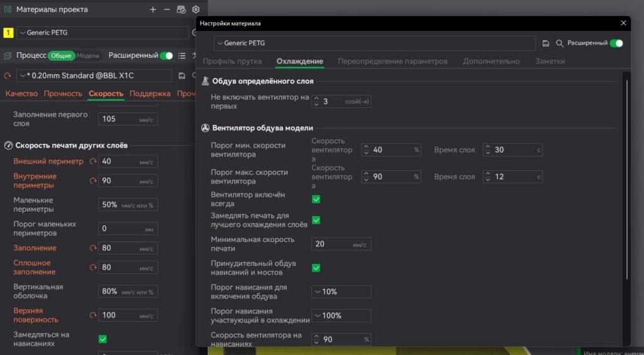Image resolution: width=644 pixels, height=355 pixels.
Task: Toggle Расширенный mode in the Процесс panel
Action: pyautogui.click(x=166, y=56)
